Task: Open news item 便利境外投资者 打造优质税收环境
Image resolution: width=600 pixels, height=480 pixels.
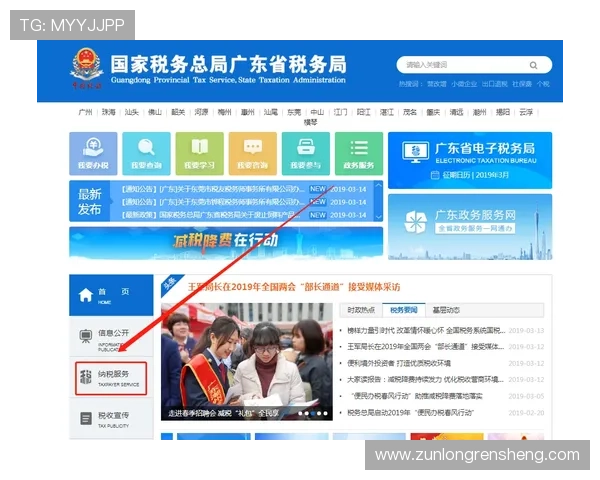Action: pyautogui.click(x=399, y=363)
